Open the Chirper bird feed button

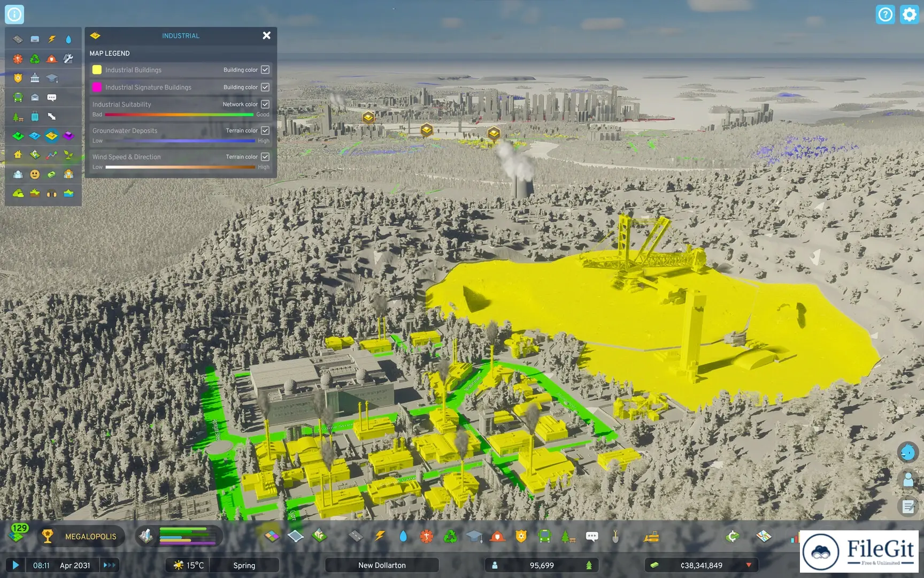pos(908,452)
